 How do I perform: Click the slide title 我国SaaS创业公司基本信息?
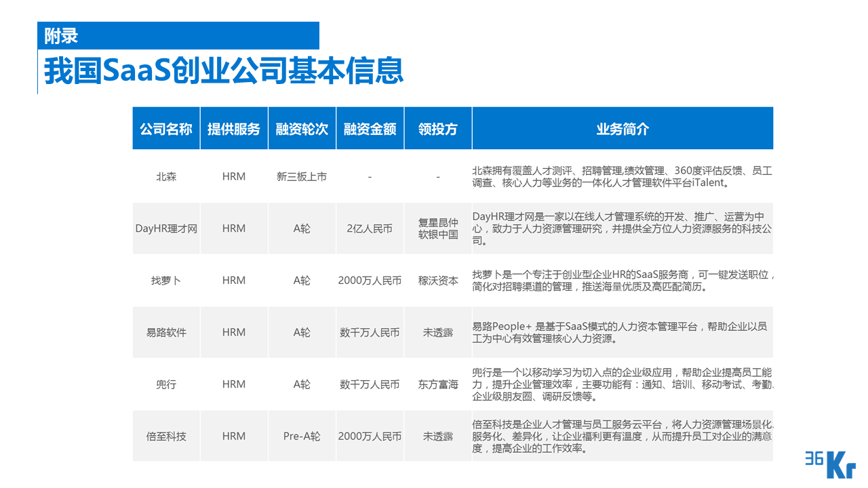tap(224, 70)
